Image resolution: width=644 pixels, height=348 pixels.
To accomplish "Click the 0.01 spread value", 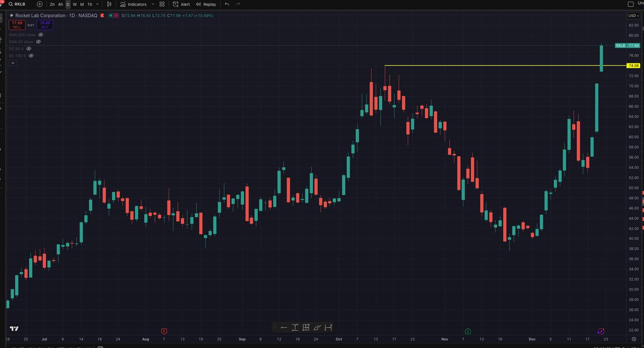I will [31, 25].
